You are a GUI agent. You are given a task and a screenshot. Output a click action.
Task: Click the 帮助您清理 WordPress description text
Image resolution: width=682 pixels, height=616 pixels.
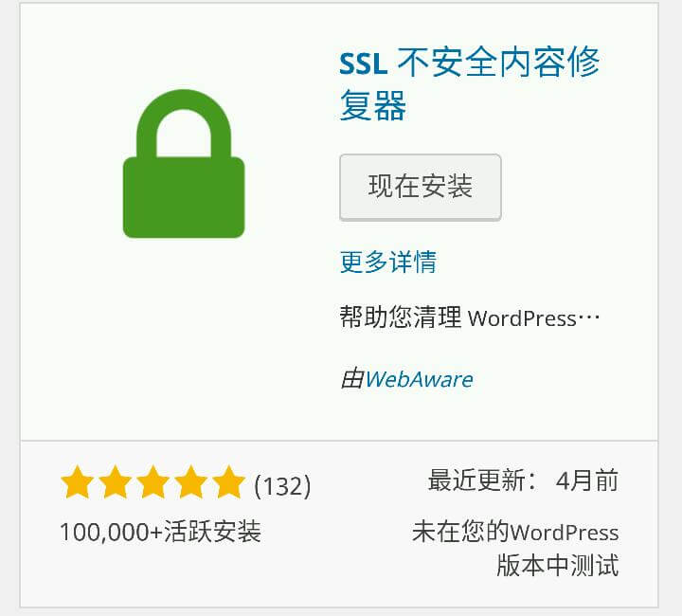click(470, 317)
